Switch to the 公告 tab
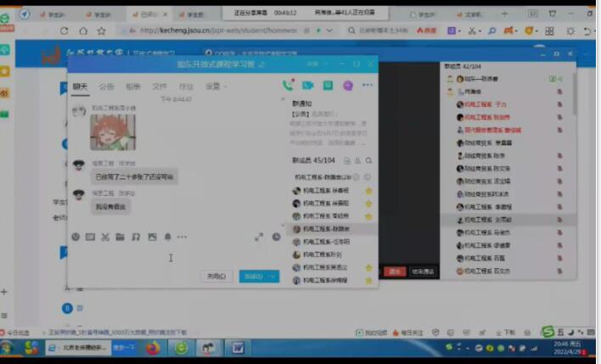This screenshot has width=601, height=364. (x=106, y=87)
